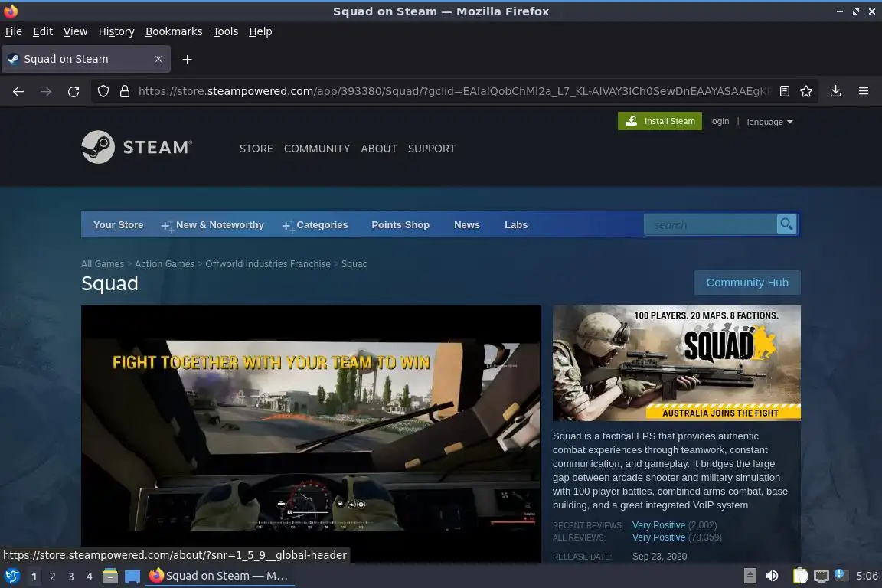This screenshot has width=882, height=588.
Task: Open the Help menu
Action: 260,31
